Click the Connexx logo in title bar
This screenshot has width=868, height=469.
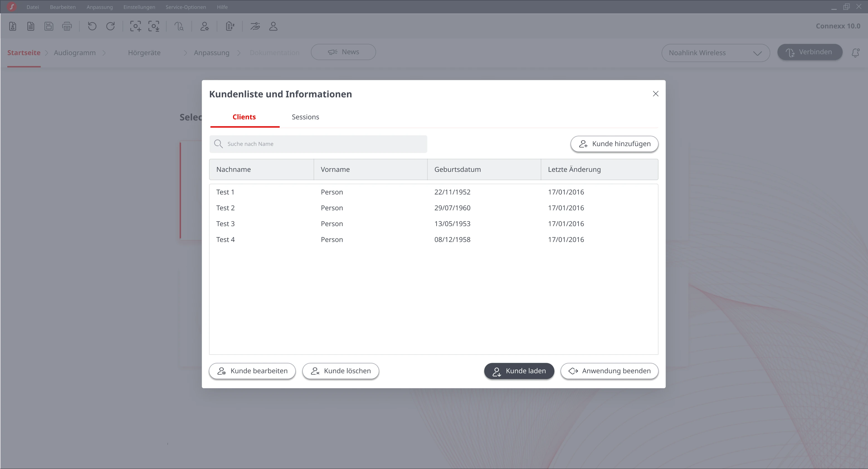point(12,7)
